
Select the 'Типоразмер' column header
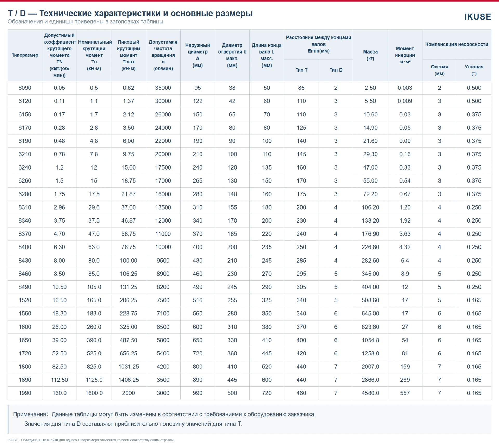[25, 55]
